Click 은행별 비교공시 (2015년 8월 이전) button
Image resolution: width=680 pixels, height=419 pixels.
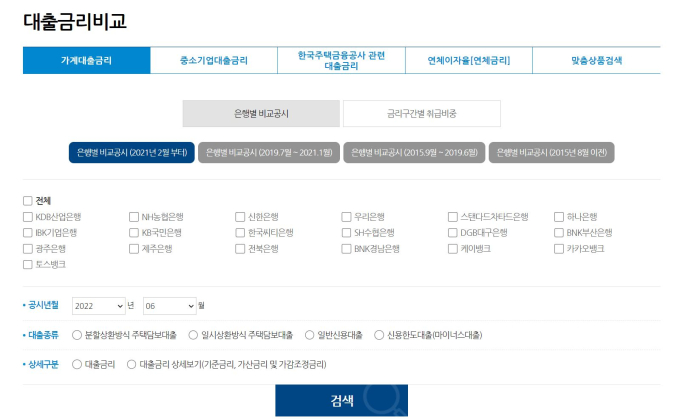pos(552,153)
